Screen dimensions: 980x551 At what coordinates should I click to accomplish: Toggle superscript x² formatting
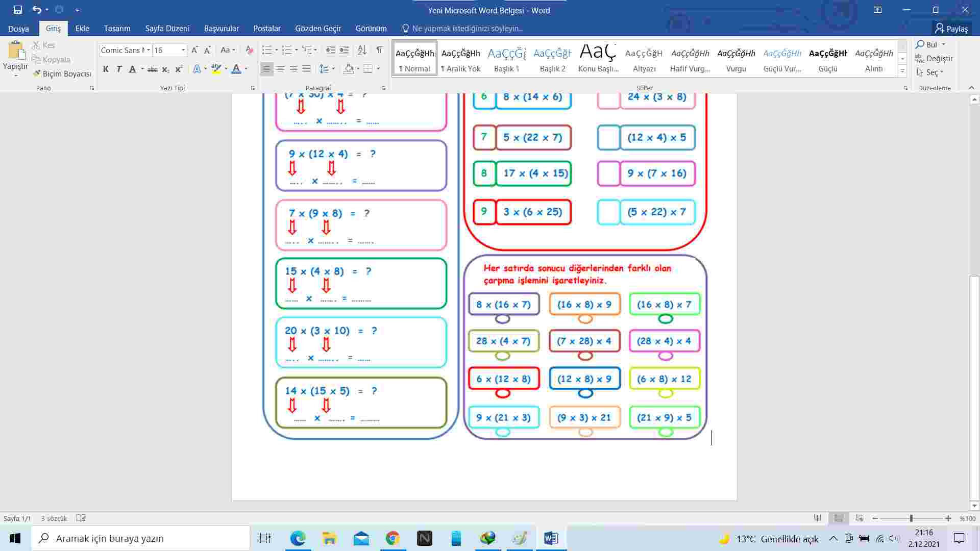(x=179, y=69)
